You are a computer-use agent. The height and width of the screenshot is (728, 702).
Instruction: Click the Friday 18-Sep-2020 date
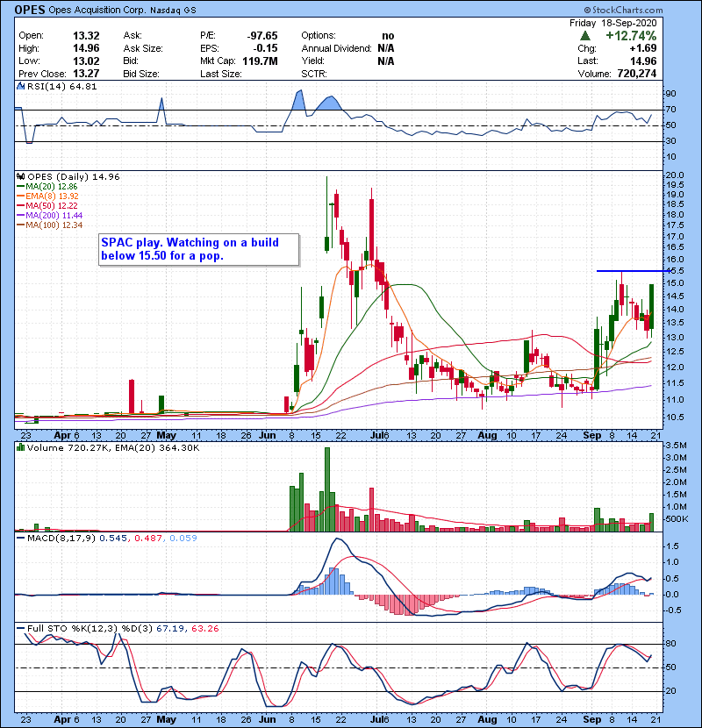point(613,23)
